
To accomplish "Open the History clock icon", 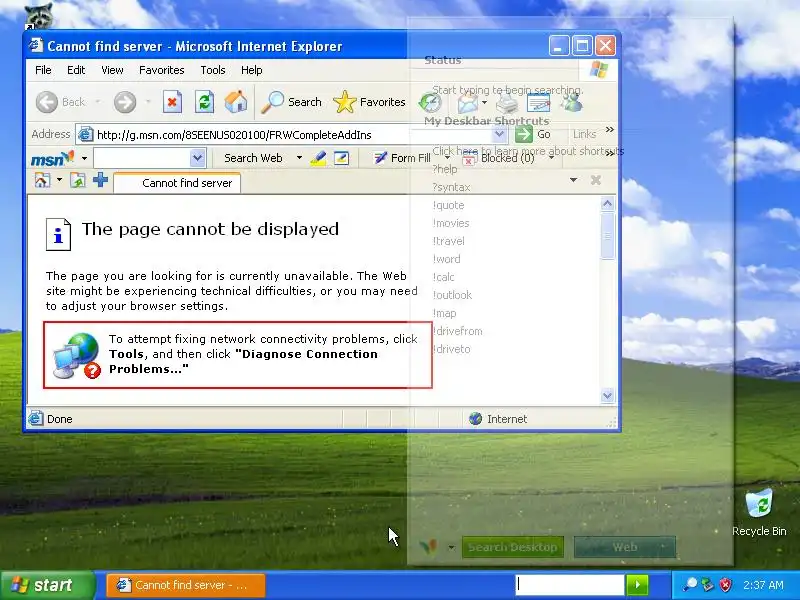I will (x=430, y=103).
